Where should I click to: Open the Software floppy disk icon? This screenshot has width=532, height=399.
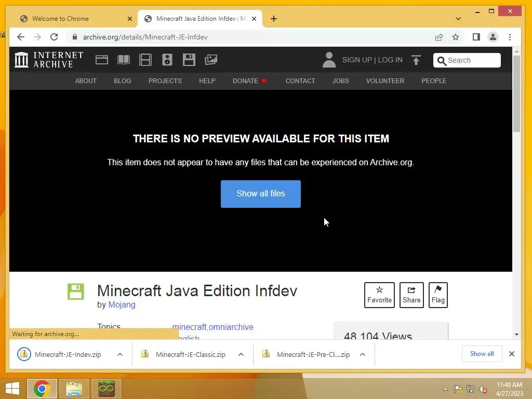point(189,60)
